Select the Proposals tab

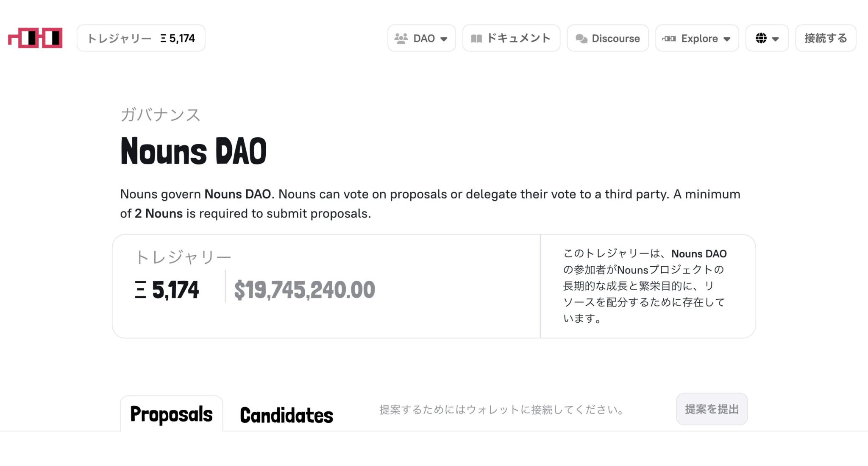point(171,414)
